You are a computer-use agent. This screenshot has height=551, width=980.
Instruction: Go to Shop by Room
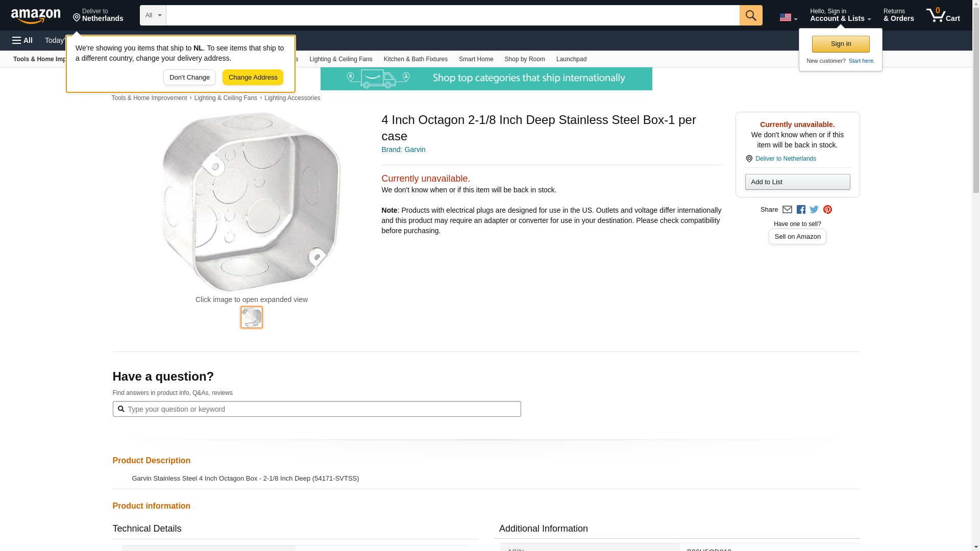coord(524,59)
